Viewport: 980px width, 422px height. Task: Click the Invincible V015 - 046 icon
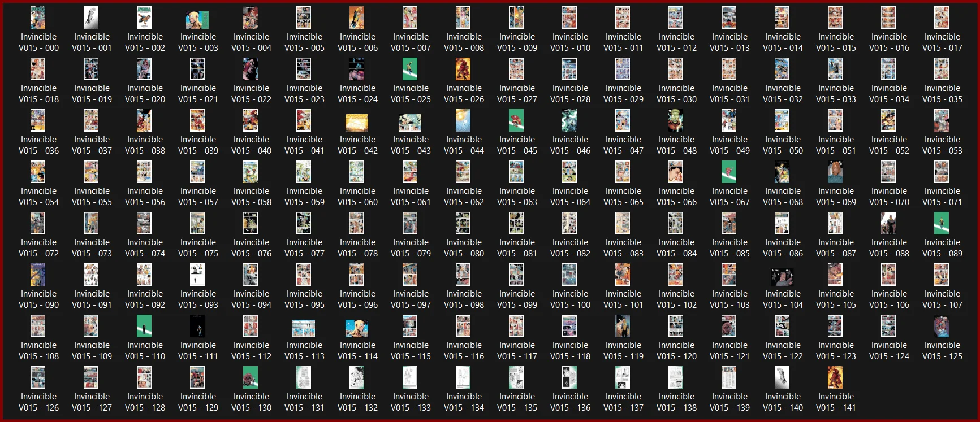(x=569, y=121)
